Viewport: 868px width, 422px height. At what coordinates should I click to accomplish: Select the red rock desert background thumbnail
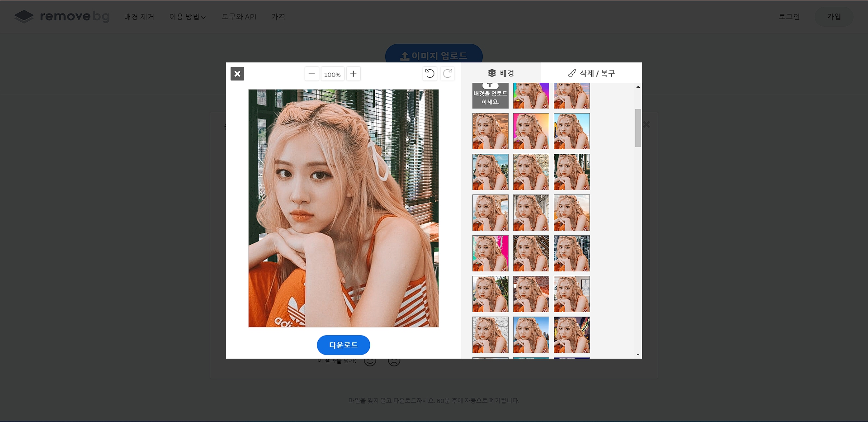(x=531, y=294)
